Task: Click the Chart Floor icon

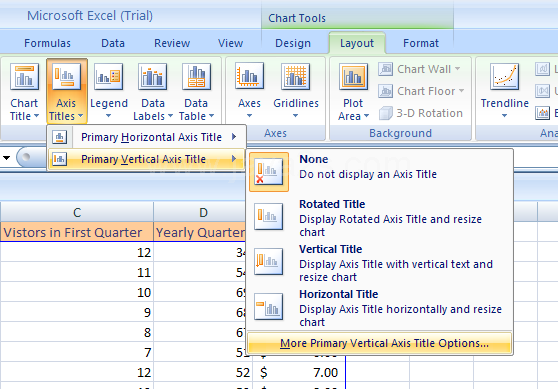Action: point(386,91)
